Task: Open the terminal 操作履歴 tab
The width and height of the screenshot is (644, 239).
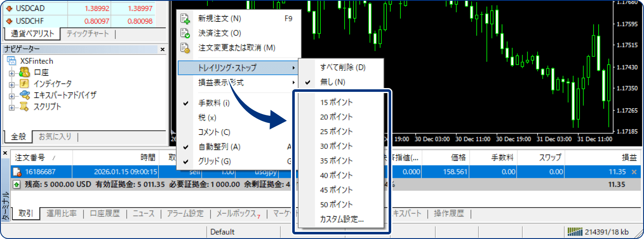Action: tap(449, 213)
